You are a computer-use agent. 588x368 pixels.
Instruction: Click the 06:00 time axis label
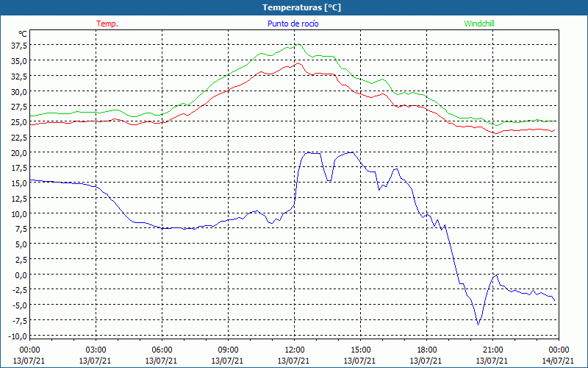pos(162,350)
